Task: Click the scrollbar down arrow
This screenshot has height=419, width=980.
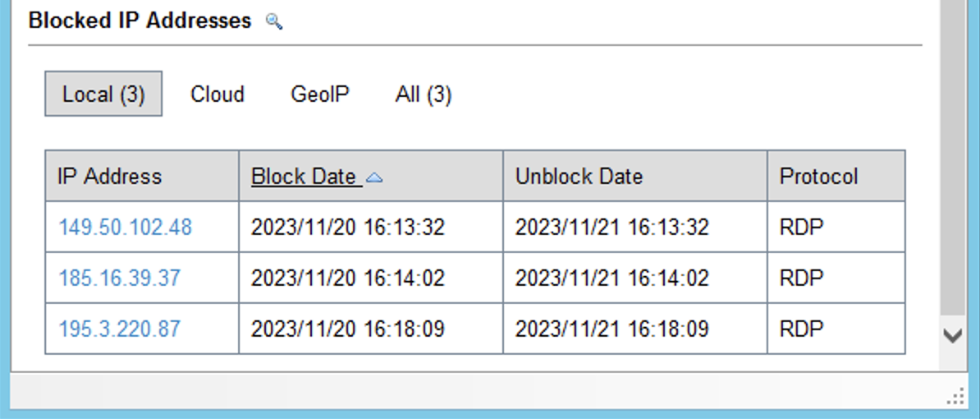Action: [952, 336]
